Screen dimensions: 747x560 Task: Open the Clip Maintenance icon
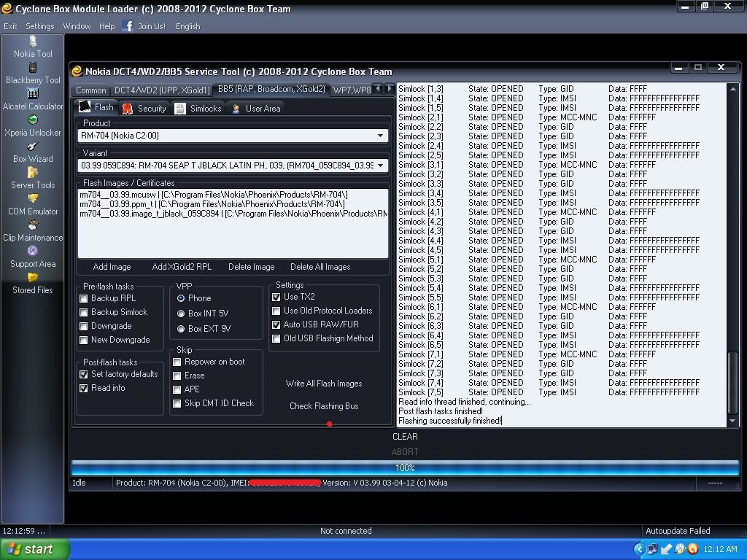pyautogui.click(x=32, y=225)
